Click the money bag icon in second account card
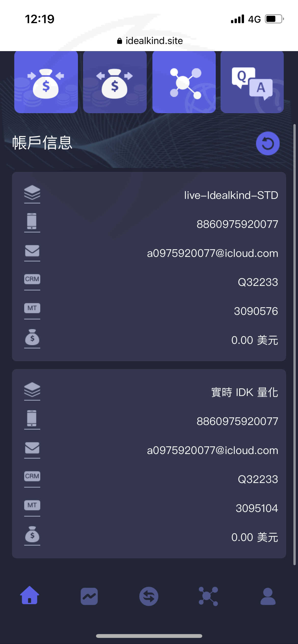Screen dimensions: 298x644 click(x=32, y=534)
